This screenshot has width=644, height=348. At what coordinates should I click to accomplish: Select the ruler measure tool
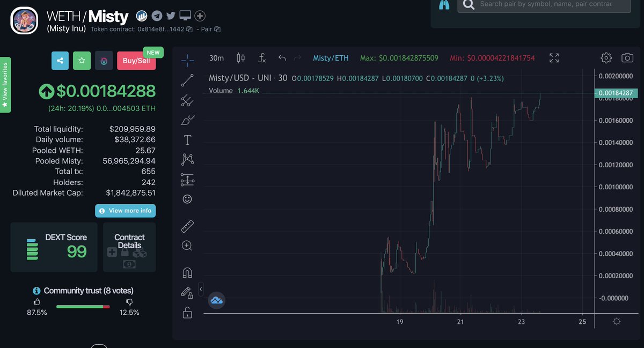(x=187, y=226)
